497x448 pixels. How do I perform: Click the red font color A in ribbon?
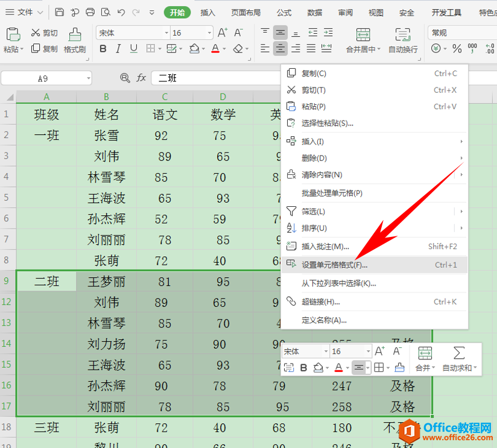click(215, 49)
